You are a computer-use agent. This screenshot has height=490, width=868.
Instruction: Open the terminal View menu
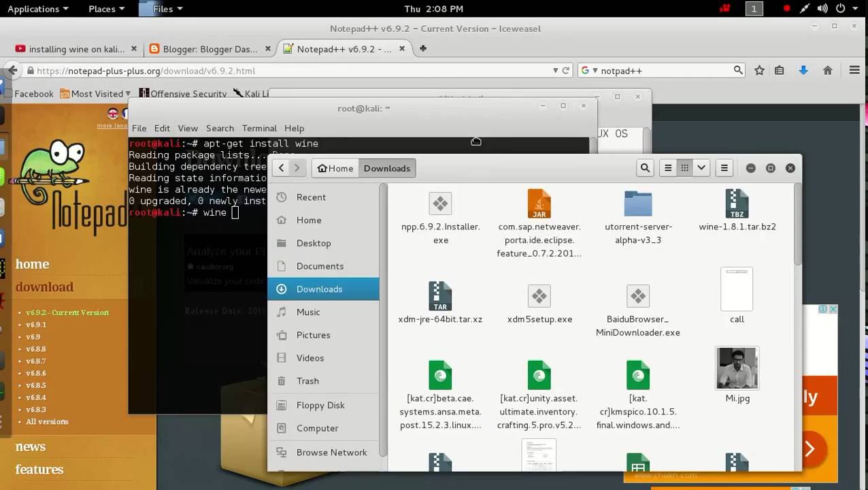(188, 128)
